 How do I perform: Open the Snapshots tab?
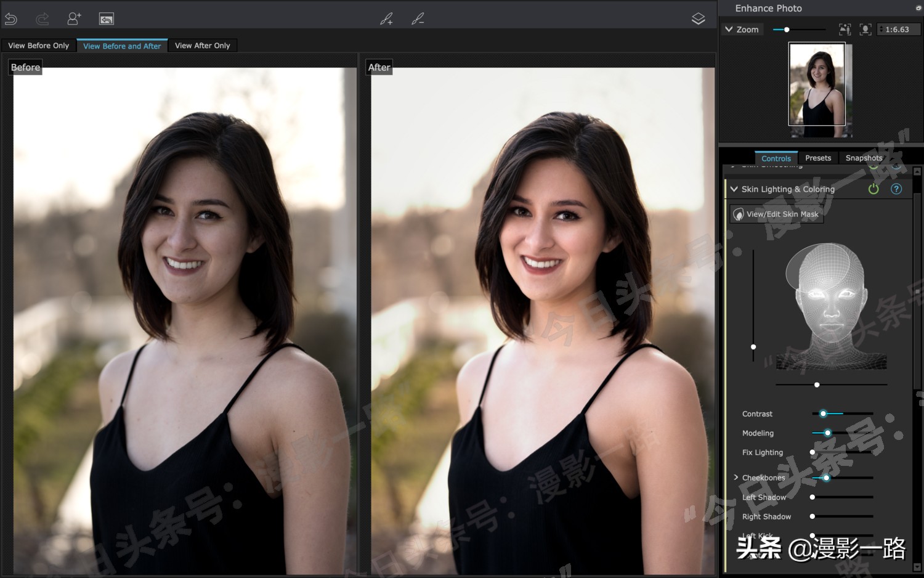(x=864, y=158)
